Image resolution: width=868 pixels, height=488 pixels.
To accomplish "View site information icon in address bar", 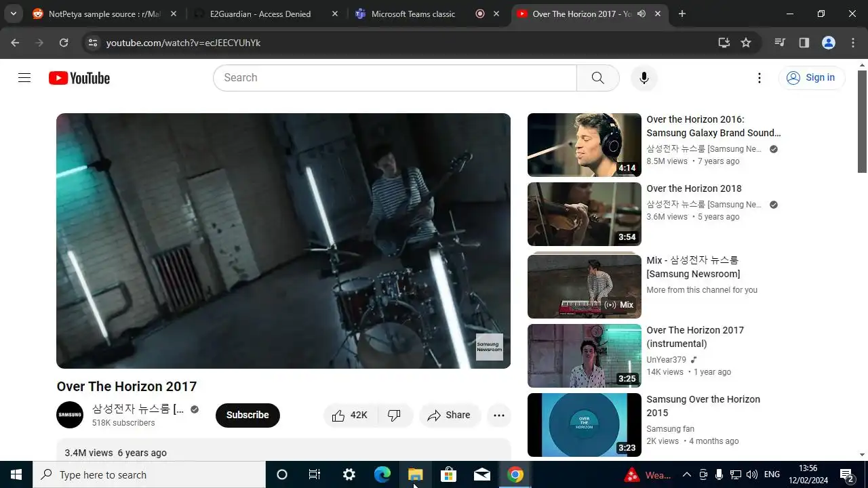I will 94,43.
